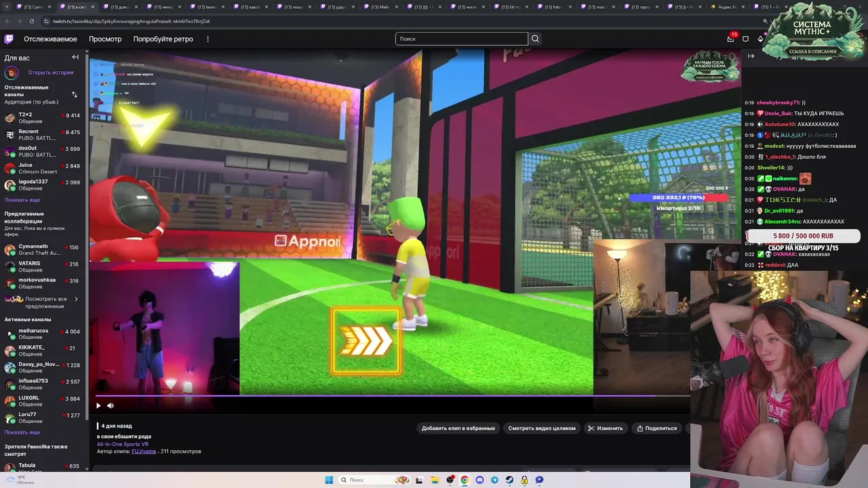Open All-In-One Sports VR game link
The image size is (868, 488).
[123, 444]
